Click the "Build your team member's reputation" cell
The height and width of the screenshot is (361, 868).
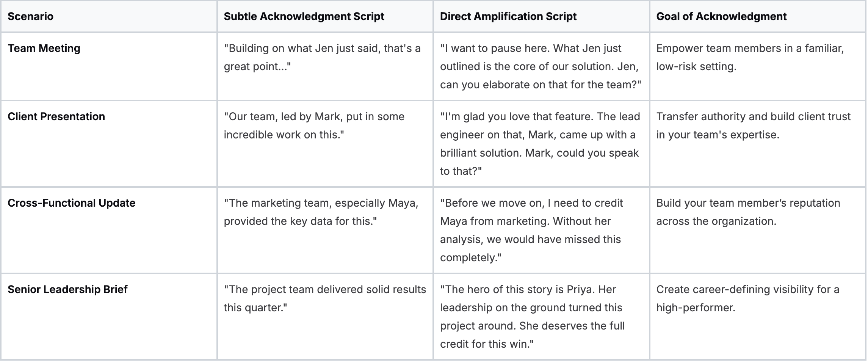(748, 212)
